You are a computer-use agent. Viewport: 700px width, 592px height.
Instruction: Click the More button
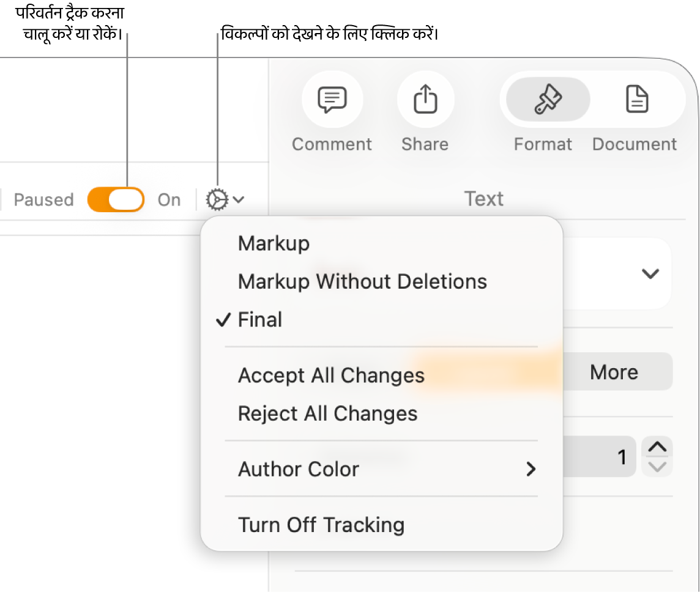614,372
